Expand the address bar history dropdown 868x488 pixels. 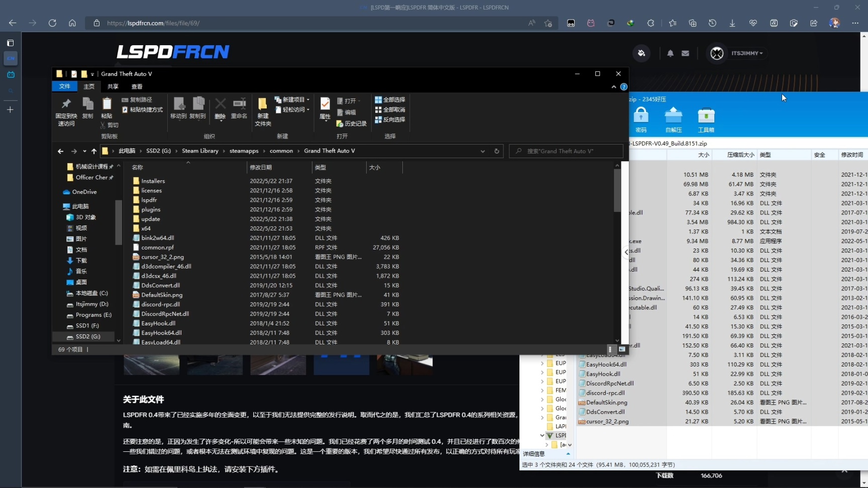tap(483, 151)
